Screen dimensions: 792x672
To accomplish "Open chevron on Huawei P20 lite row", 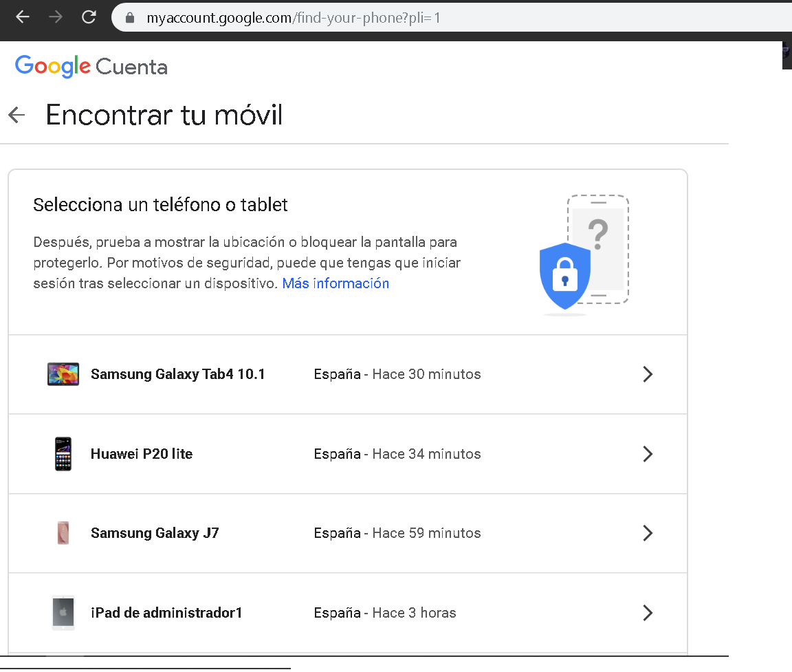I will (648, 454).
